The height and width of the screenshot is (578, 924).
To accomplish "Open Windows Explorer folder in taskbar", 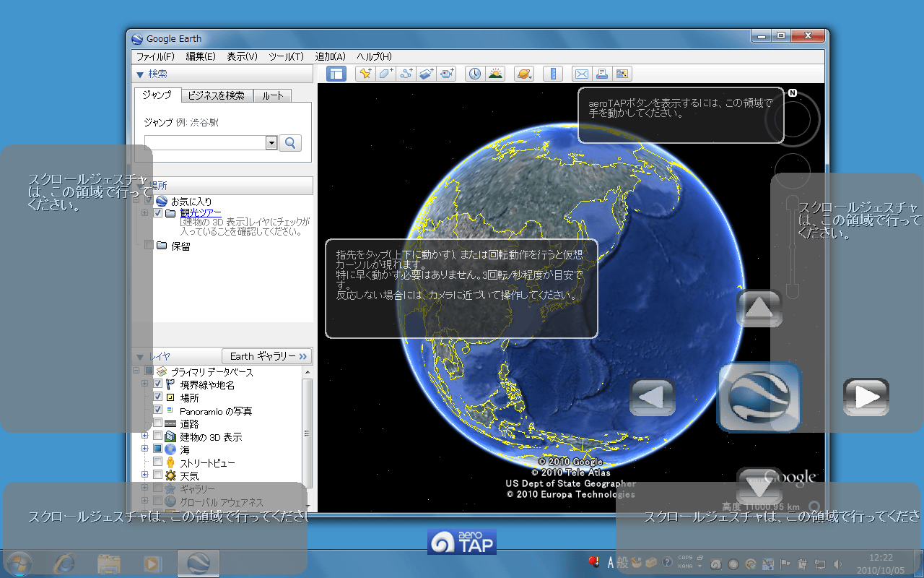I will pos(109,564).
